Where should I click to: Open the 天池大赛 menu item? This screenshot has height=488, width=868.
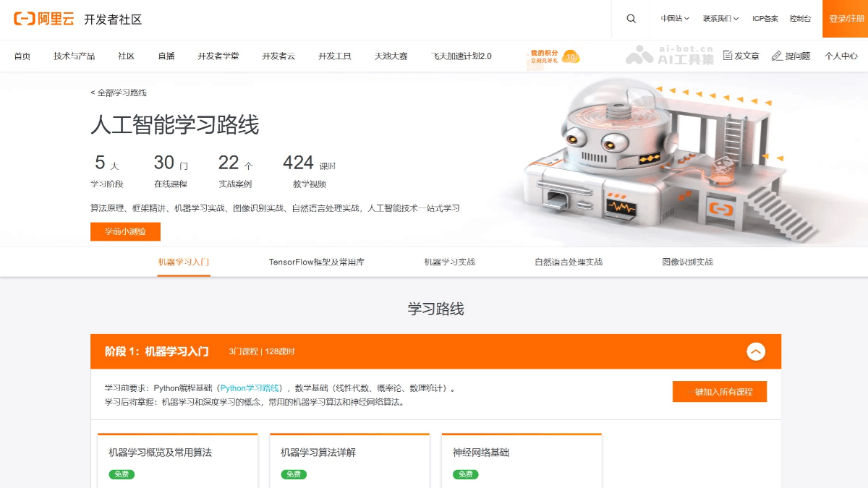[391, 55]
